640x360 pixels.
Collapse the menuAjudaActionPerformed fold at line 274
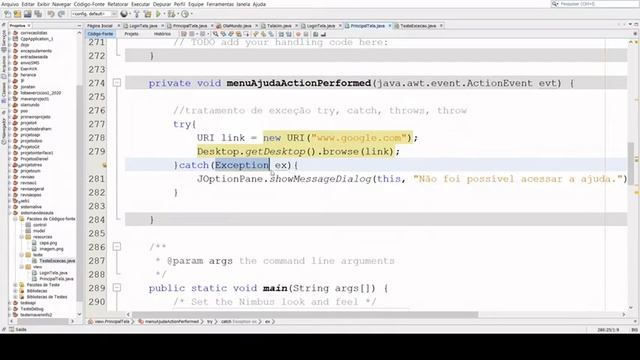click(117, 83)
